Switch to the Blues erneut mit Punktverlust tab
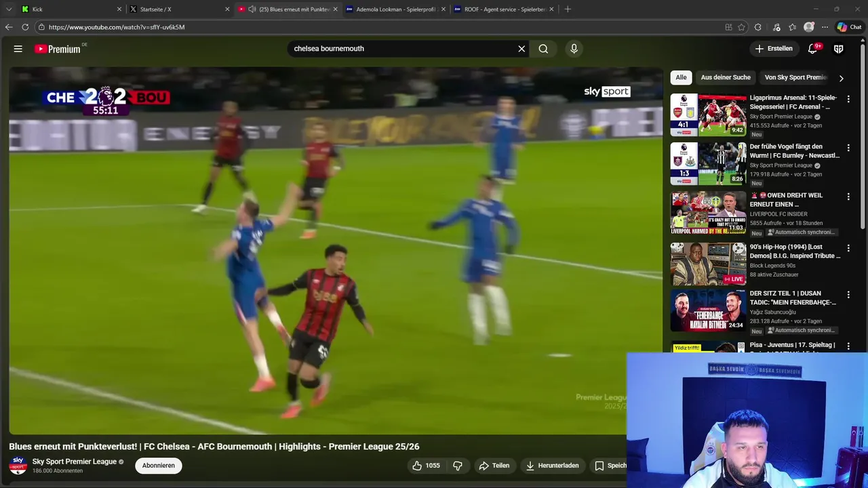This screenshot has height=488, width=868. [288, 9]
